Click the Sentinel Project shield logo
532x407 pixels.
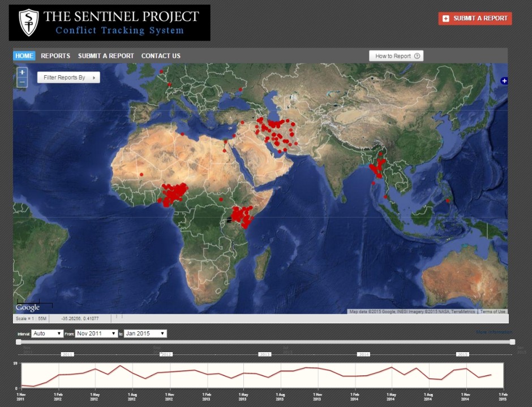28,23
